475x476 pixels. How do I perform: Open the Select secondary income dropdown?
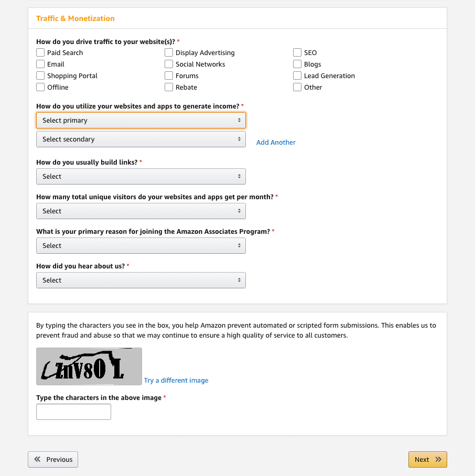coord(141,139)
